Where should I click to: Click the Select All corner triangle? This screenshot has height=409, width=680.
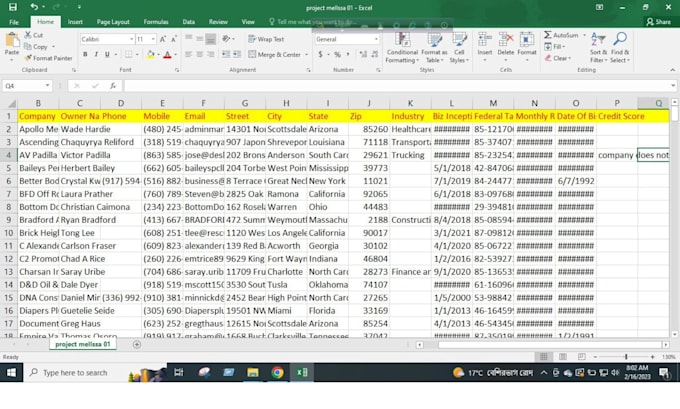[x=12, y=103]
